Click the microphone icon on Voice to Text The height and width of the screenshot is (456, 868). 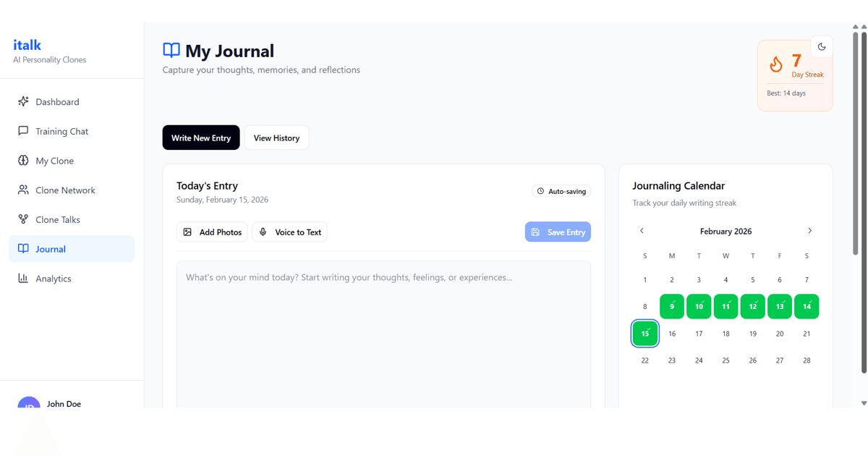[263, 232]
